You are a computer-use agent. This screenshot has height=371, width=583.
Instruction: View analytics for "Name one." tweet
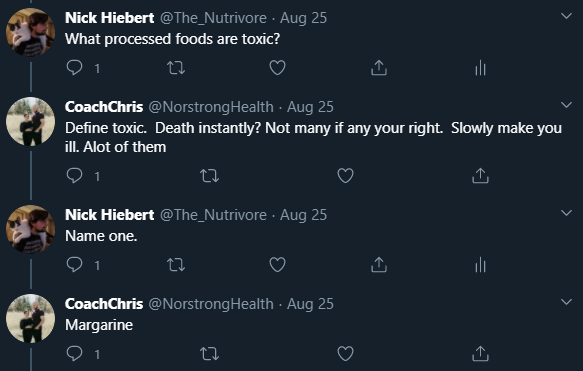pos(480,265)
